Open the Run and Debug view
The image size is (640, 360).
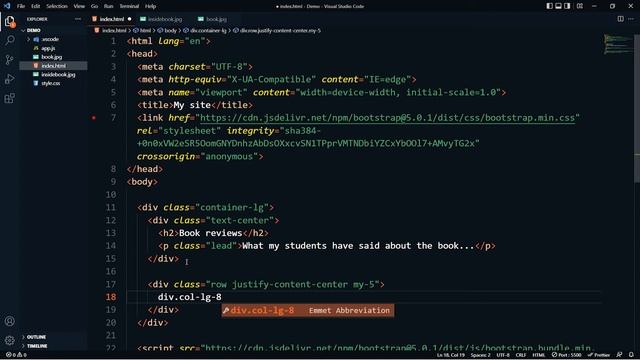[10, 79]
